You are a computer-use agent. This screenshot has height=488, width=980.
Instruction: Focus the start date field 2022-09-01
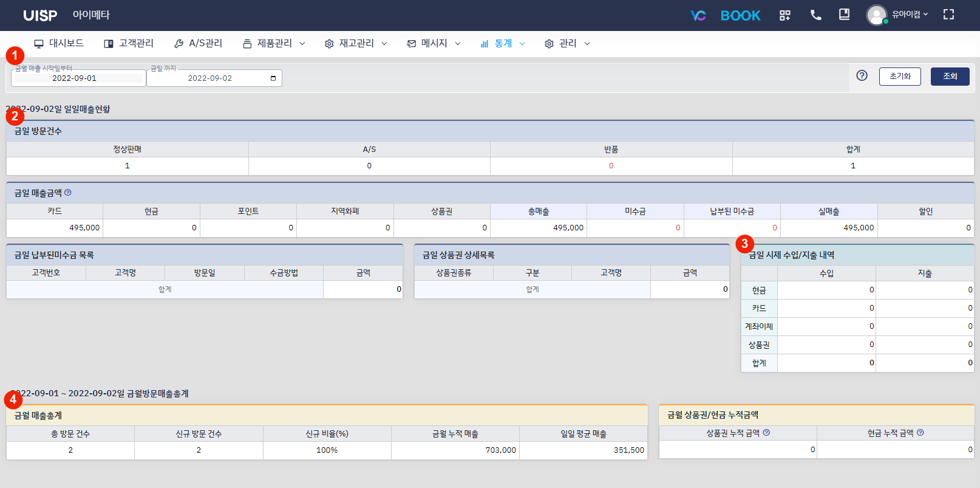point(78,78)
